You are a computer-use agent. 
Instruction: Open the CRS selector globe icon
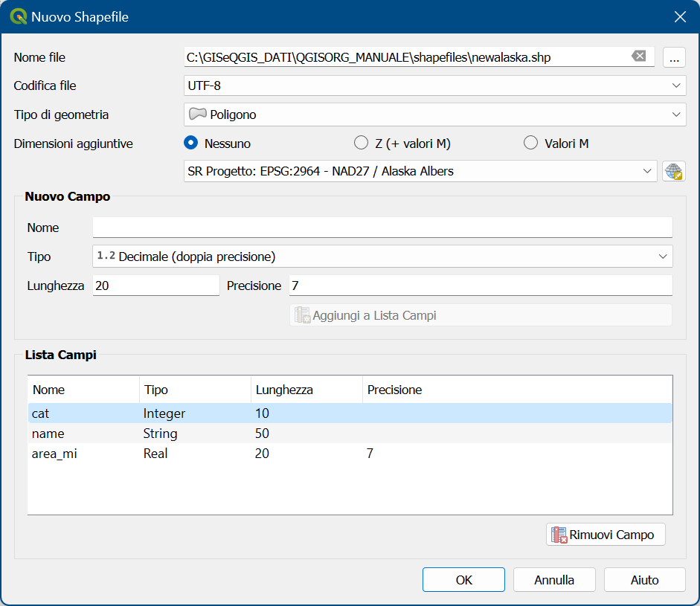point(674,171)
